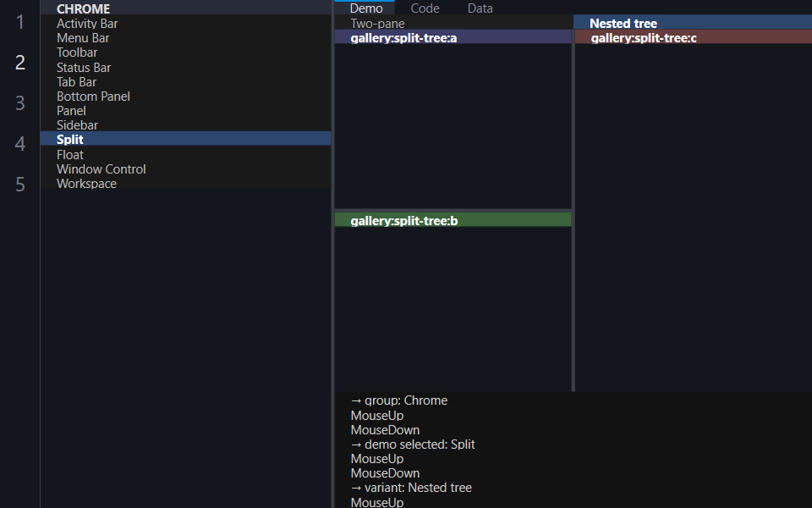The image size is (812, 508).
Task: Switch to the Code tab
Action: tap(425, 8)
